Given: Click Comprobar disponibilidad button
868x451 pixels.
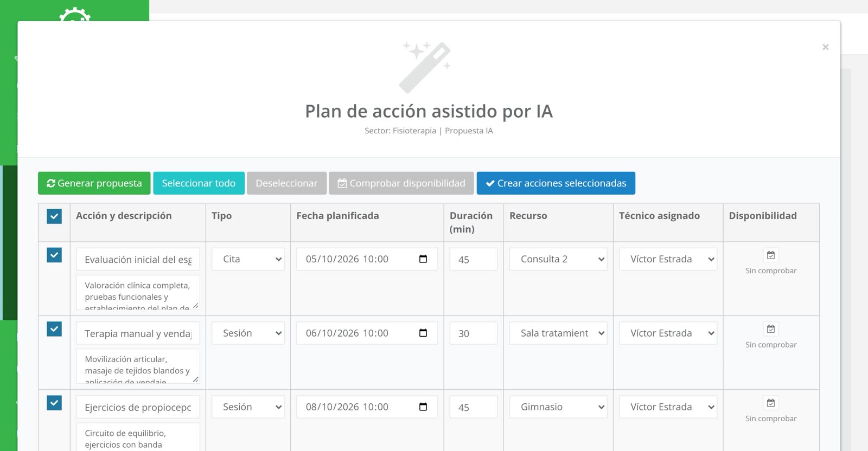Looking at the screenshot, I should pyautogui.click(x=401, y=183).
